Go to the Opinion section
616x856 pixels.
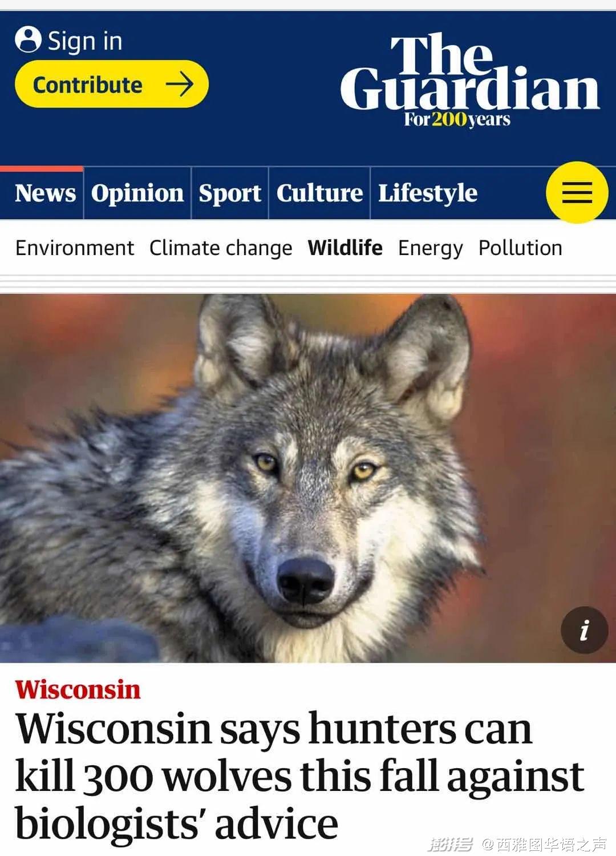[x=137, y=193]
